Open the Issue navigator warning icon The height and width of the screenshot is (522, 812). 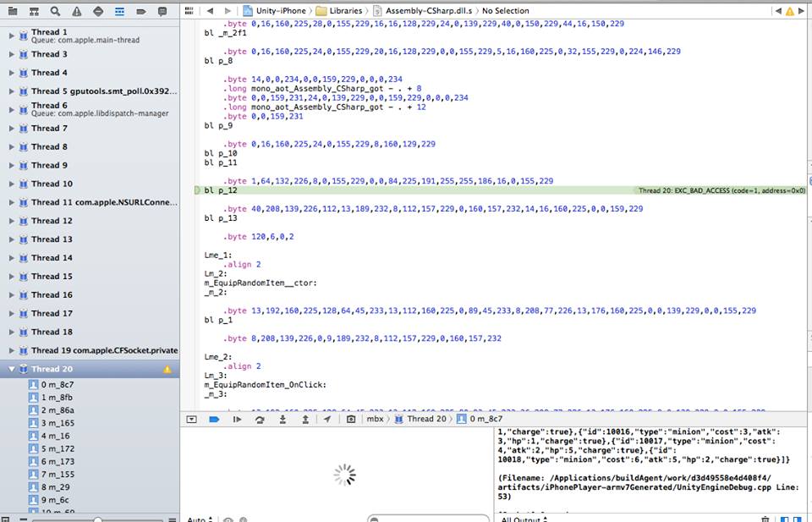[x=77, y=11]
